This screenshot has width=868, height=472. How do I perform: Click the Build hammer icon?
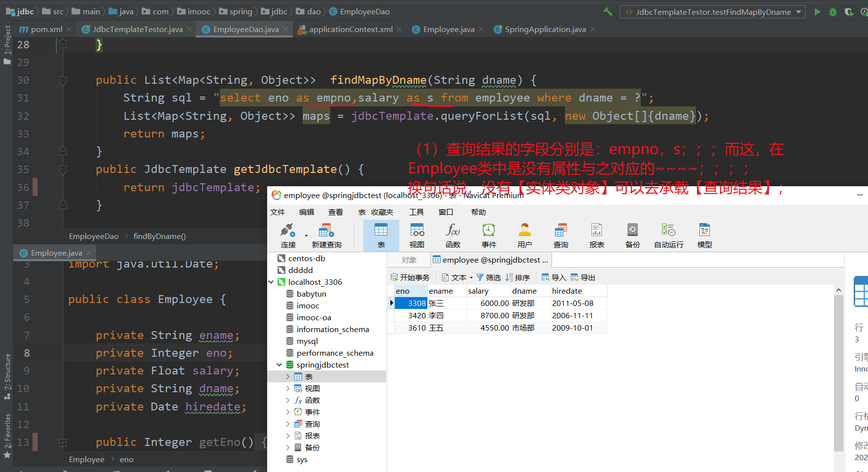[x=608, y=12]
